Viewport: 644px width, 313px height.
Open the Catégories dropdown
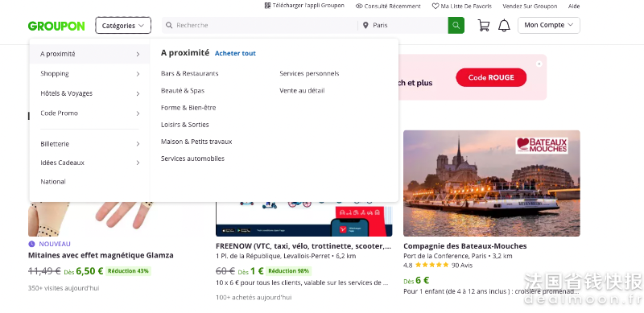click(x=123, y=26)
